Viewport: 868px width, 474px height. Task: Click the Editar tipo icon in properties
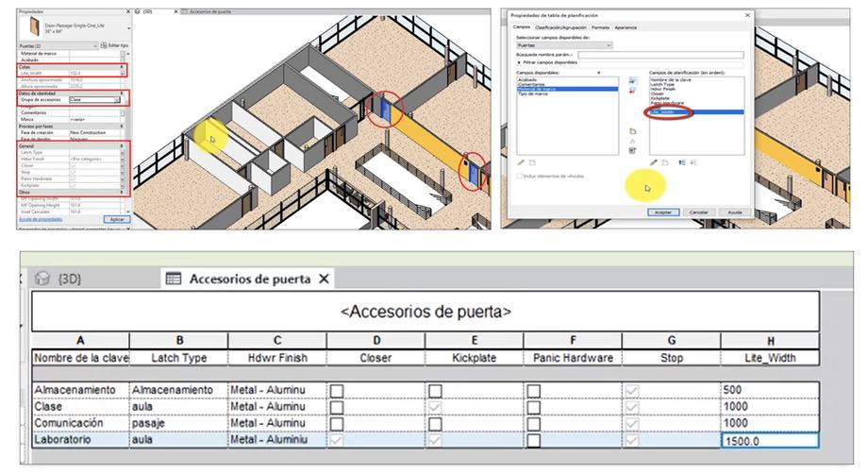point(104,45)
